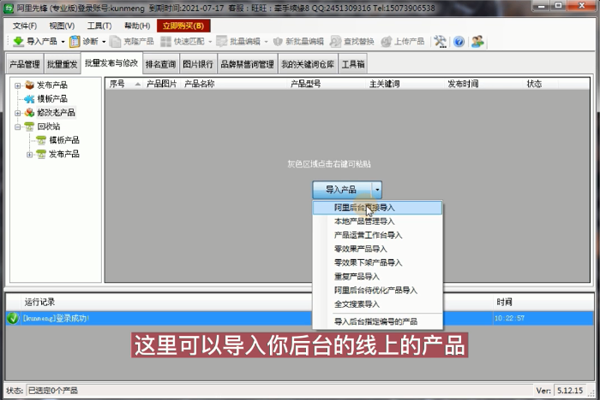Open the help question mark icon

coord(458,42)
